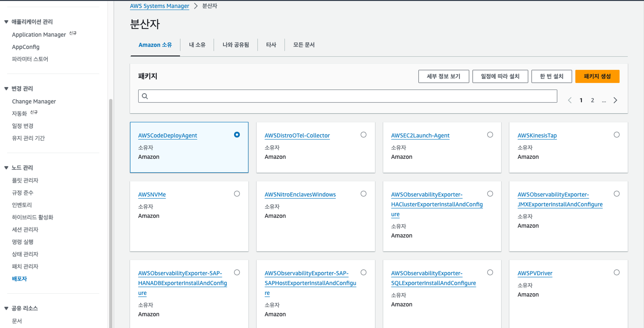
Task: Open AWS Systems Manager breadcrumb link
Action: click(159, 6)
